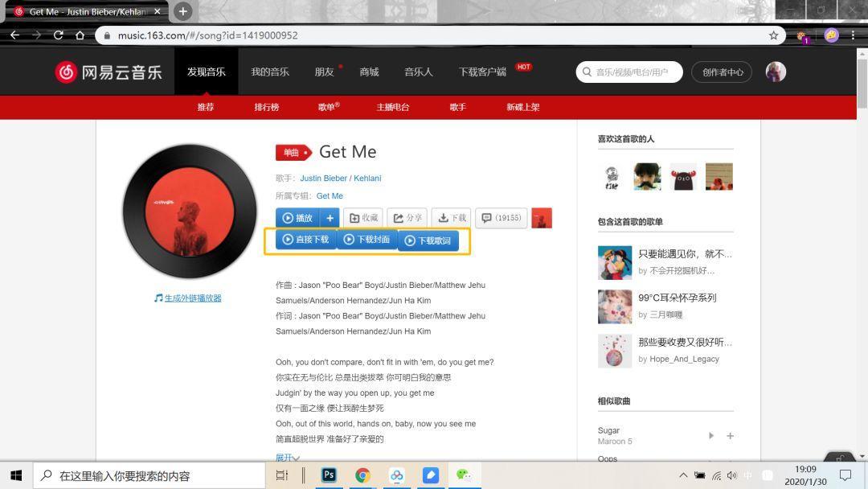Open Photoshop from the taskbar
The height and width of the screenshot is (489, 868).
328,475
